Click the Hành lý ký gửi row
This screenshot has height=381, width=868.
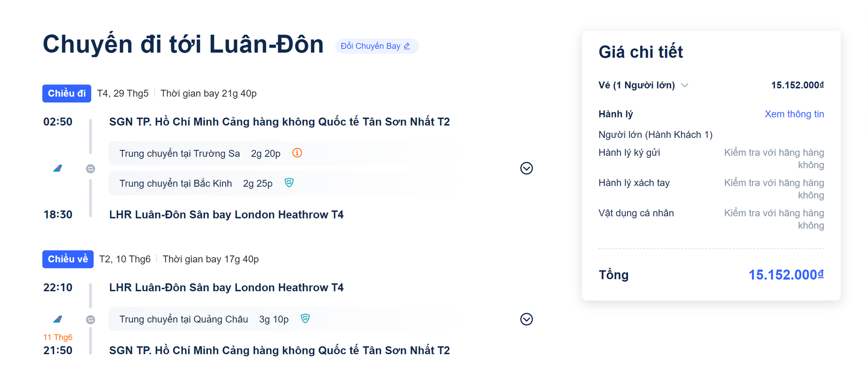pyautogui.click(x=629, y=153)
